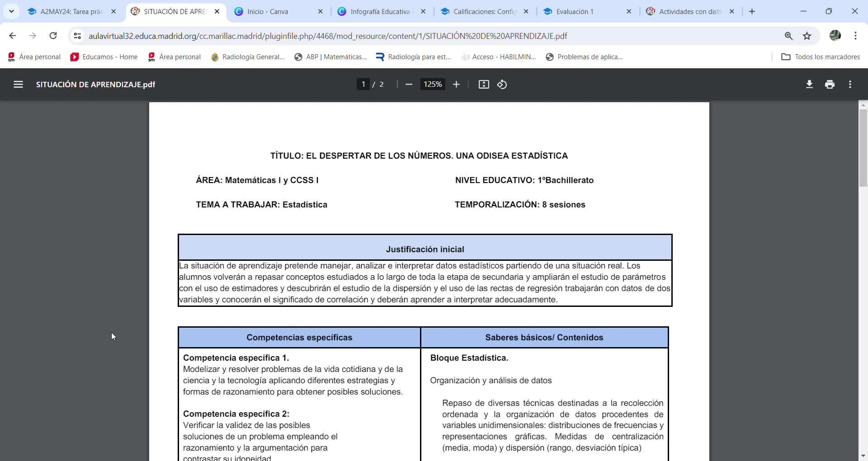Click the 'ÁREA: Matemáticas I y CCSS I' line

[257, 180]
